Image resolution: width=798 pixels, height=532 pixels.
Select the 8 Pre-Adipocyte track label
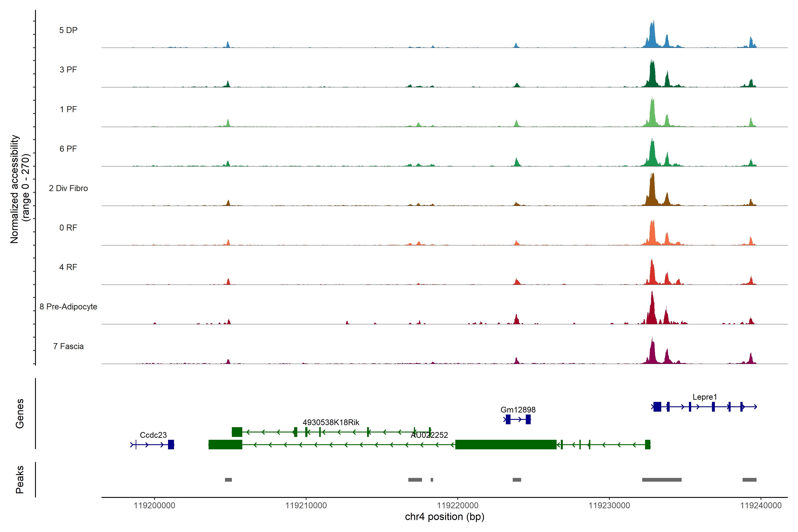68,306
